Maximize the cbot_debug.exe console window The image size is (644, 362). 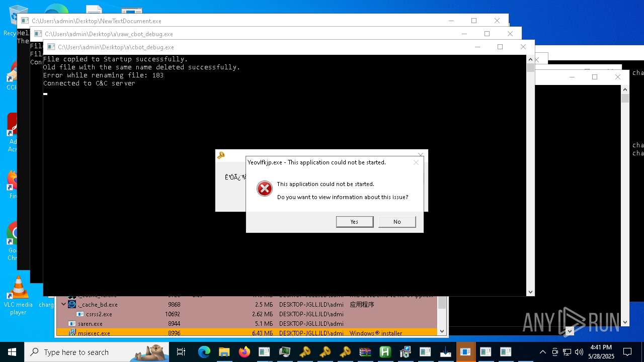coord(500,47)
